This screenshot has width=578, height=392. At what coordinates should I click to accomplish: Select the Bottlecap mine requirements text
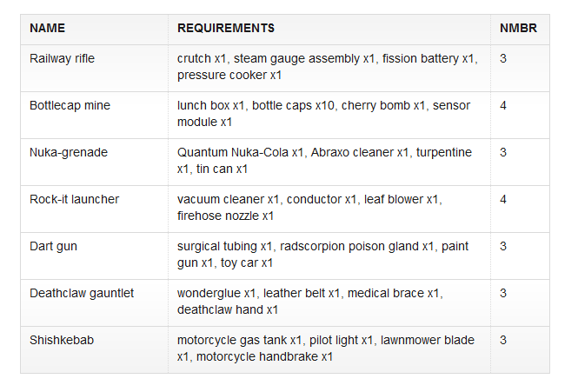pyautogui.click(x=323, y=114)
